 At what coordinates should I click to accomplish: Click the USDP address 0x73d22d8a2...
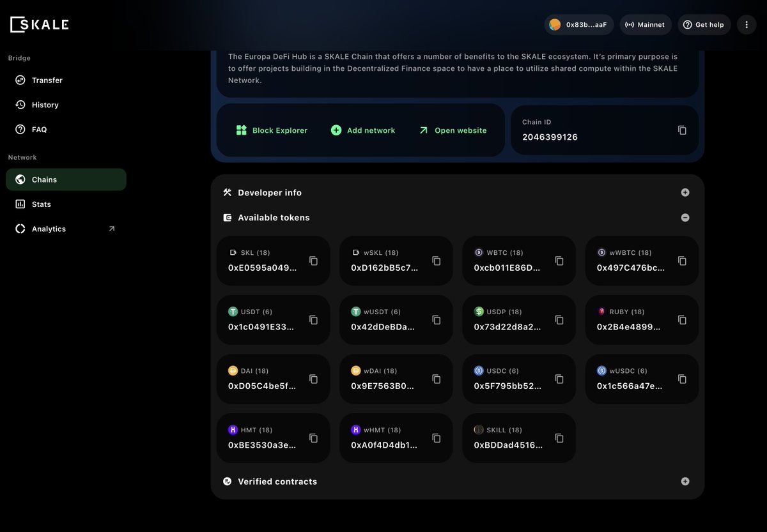tap(507, 327)
